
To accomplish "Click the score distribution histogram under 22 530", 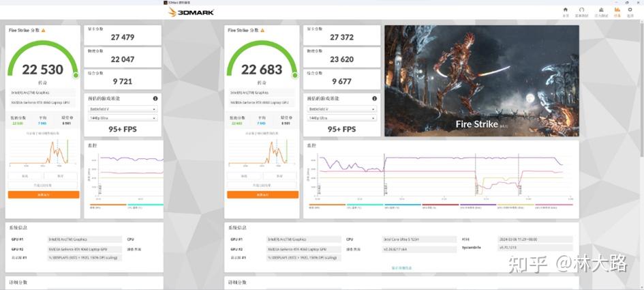I will 43,152.
